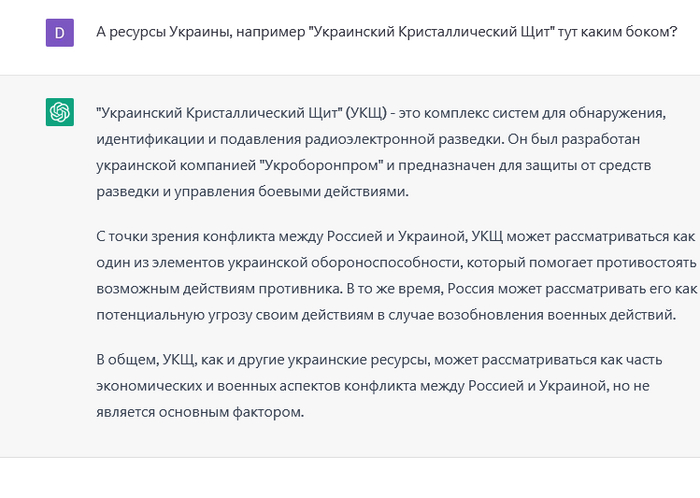Click the paragraph beginning "С точки зрения"
Image resolution: width=700 pixels, height=498 pixels.
tap(395, 262)
